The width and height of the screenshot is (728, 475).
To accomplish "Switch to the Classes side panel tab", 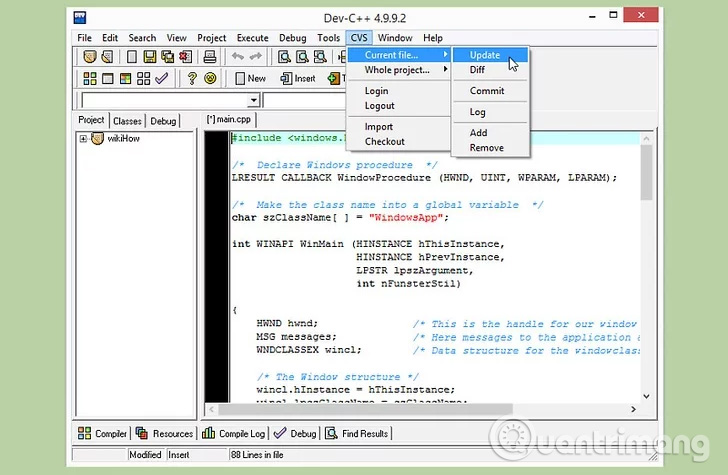I will click(127, 121).
